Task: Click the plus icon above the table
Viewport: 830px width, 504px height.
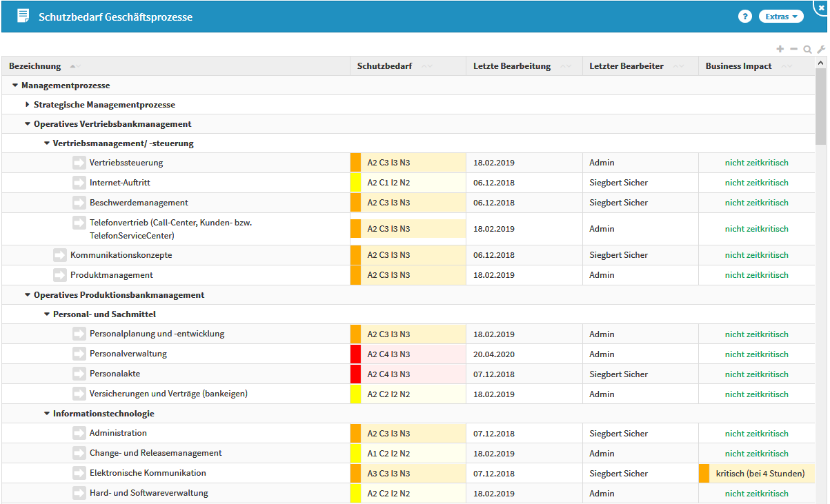Action: (780, 49)
